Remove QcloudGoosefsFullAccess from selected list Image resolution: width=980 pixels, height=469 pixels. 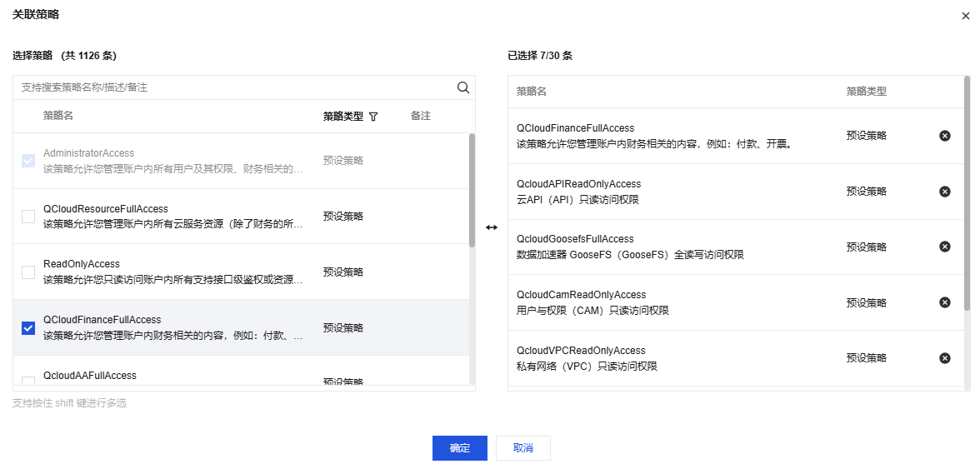945,247
